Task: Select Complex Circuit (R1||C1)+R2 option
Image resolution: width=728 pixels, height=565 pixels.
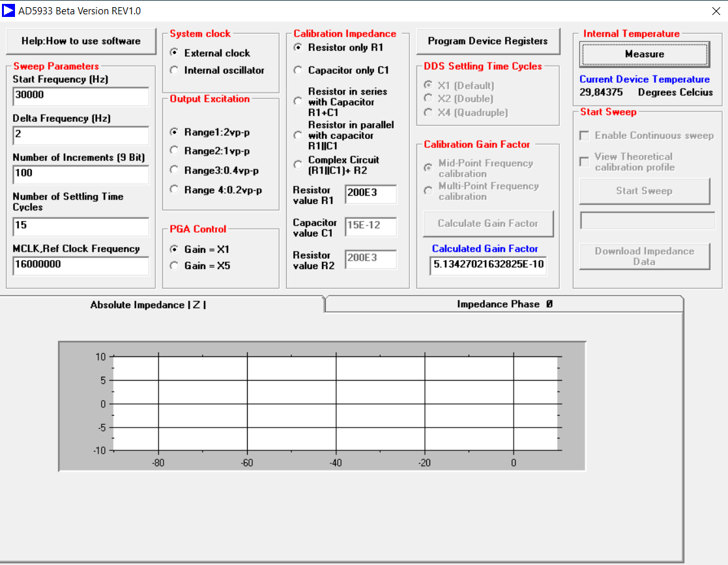Action: pyautogui.click(x=336, y=165)
